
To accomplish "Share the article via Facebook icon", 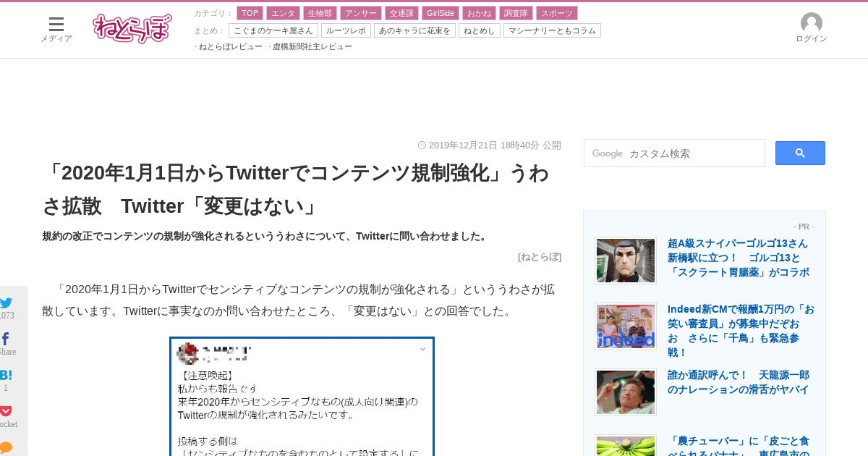I will pyautogui.click(x=6, y=339).
